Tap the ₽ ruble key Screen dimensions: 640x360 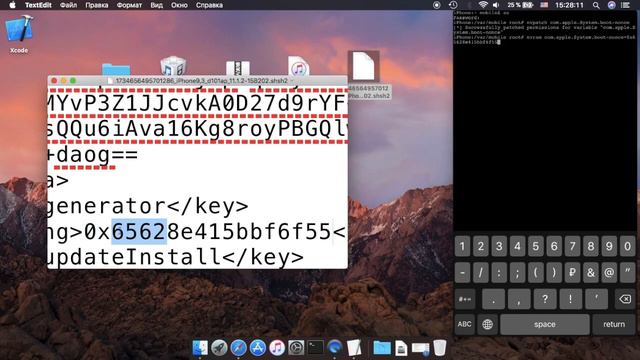pos(572,273)
